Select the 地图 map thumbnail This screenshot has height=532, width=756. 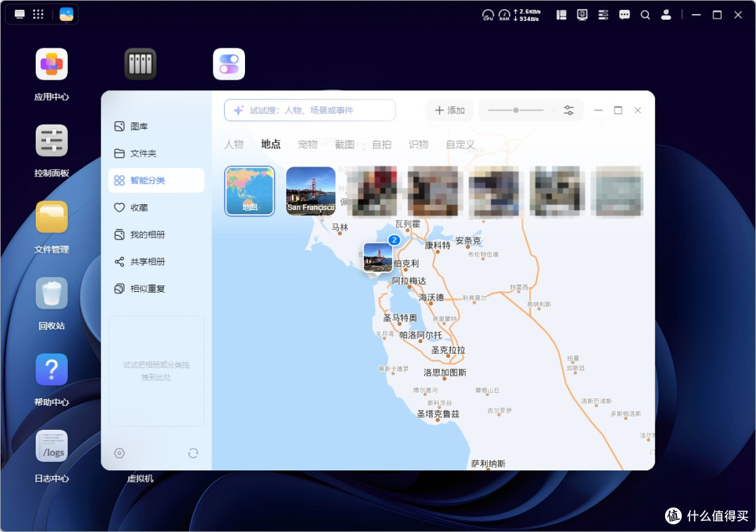point(250,191)
